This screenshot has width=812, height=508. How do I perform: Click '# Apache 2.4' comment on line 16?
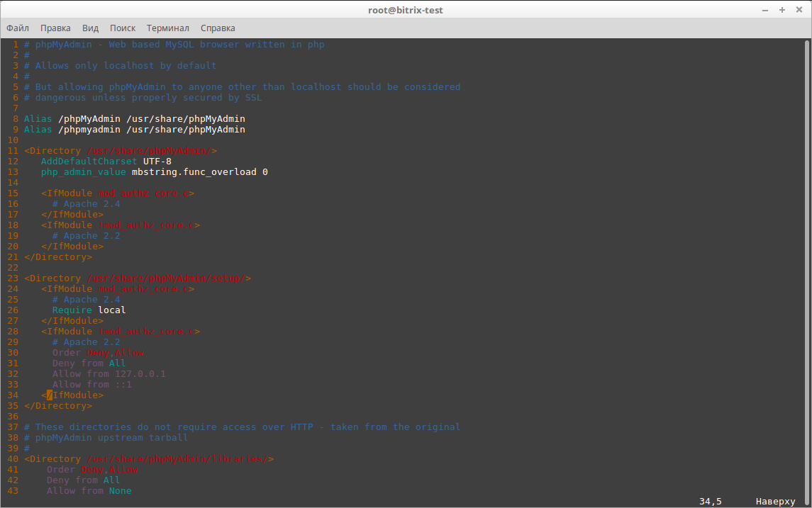[86, 204]
